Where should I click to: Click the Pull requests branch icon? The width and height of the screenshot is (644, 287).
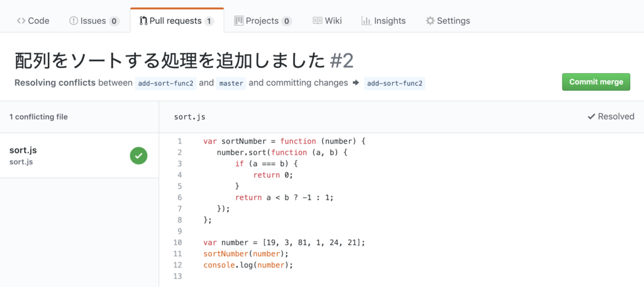(143, 21)
